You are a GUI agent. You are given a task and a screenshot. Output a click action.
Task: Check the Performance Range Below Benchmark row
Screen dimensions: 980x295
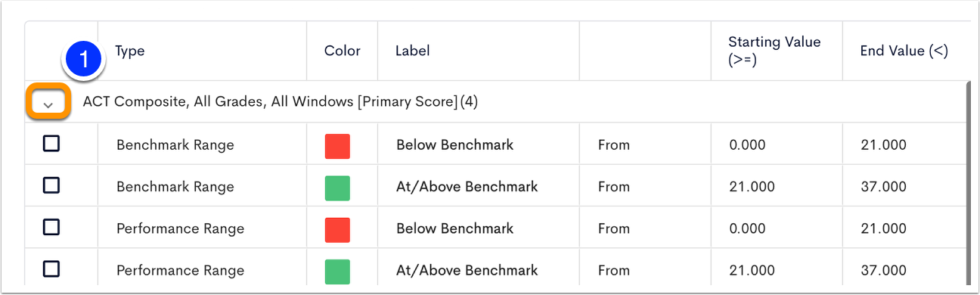click(x=51, y=227)
